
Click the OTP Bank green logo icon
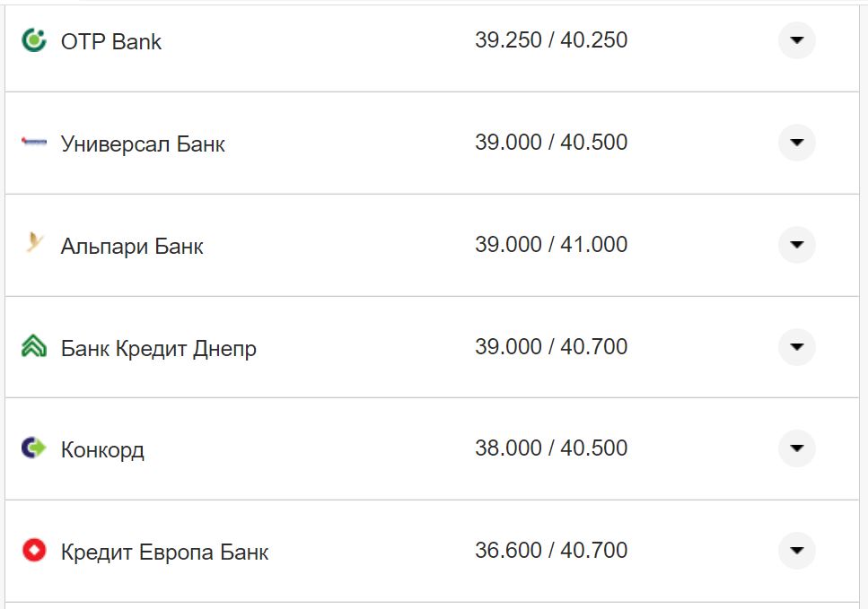pyautogui.click(x=34, y=40)
